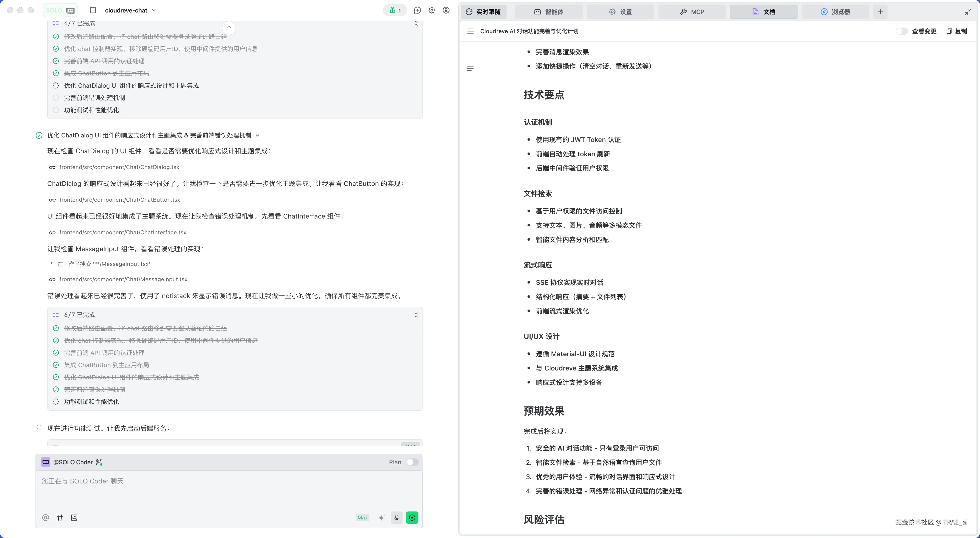Click the microphone voice input button
Image resolution: width=980 pixels, height=538 pixels.
[396, 517]
